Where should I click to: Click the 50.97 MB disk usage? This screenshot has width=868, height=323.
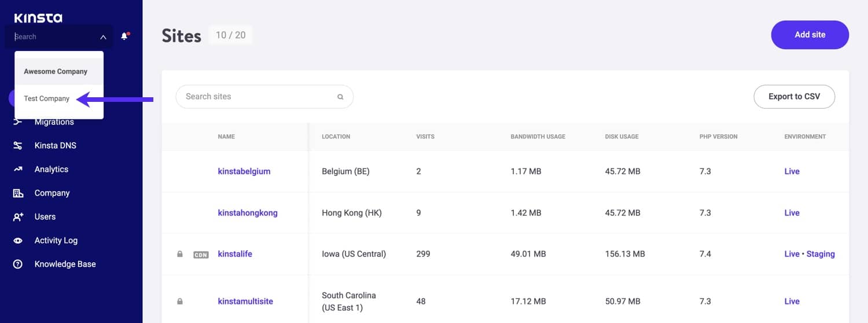click(623, 302)
